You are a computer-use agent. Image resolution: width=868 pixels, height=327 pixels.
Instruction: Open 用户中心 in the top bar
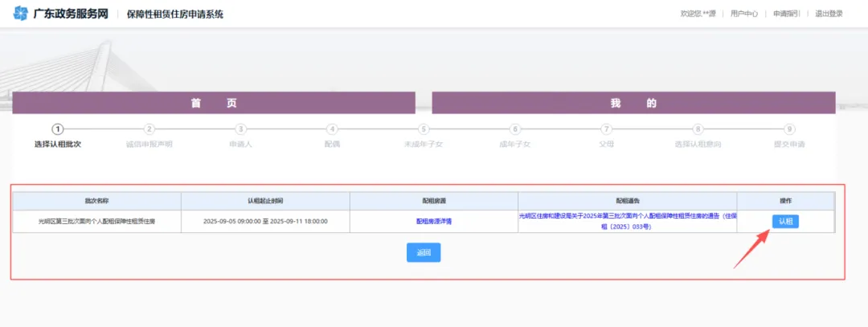[x=744, y=14]
